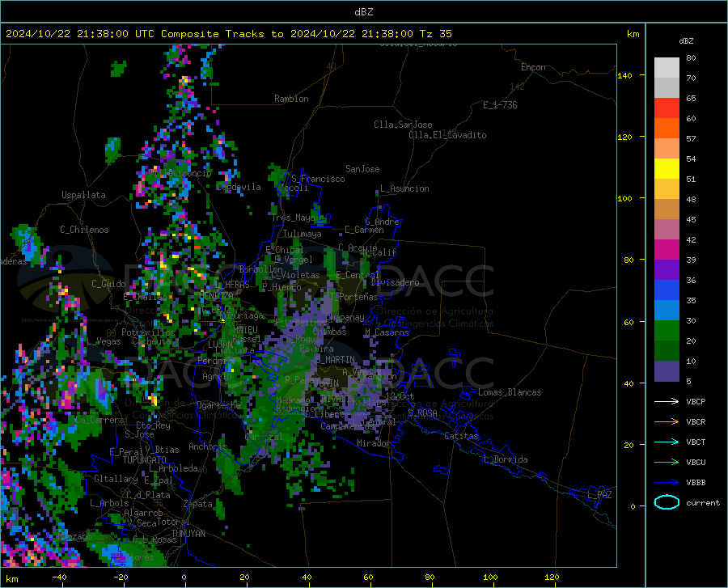Click the 'L_Asuncion' map label
728x588 pixels.
pyautogui.click(x=404, y=188)
